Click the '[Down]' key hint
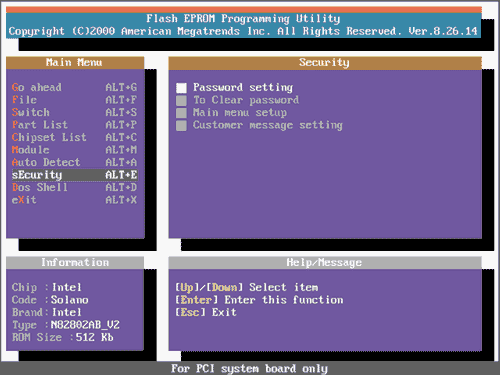Viewport: 500px width, 375px height. click(x=225, y=287)
